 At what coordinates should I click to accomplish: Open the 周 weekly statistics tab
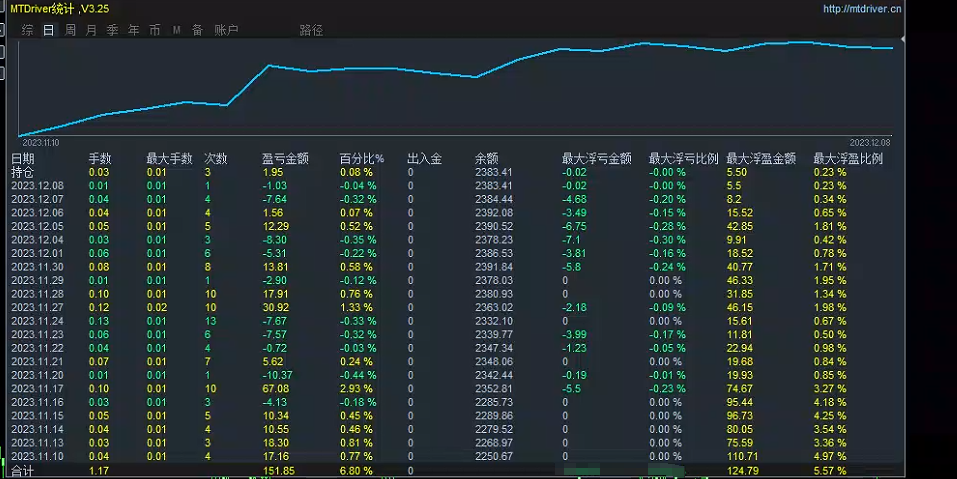70,30
